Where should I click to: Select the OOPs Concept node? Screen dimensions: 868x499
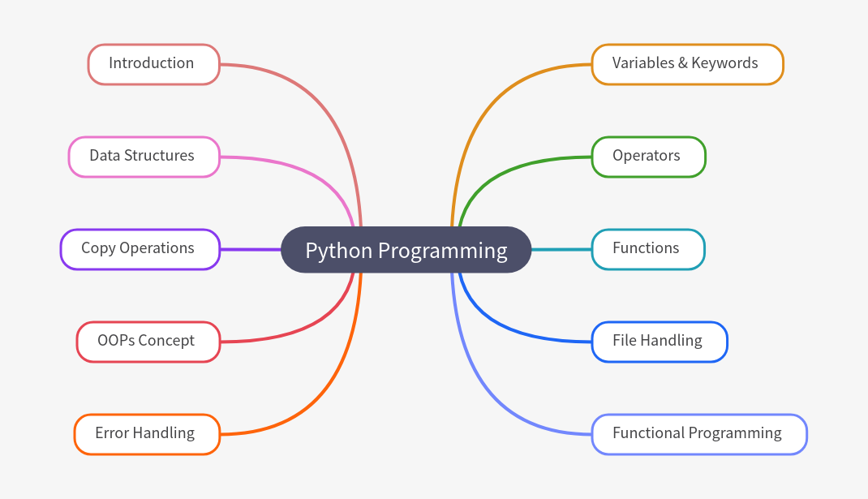(148, 342)
